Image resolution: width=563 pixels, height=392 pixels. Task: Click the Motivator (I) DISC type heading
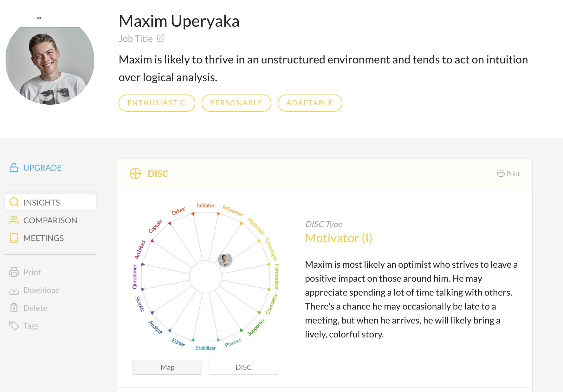[x=339, y=238]
